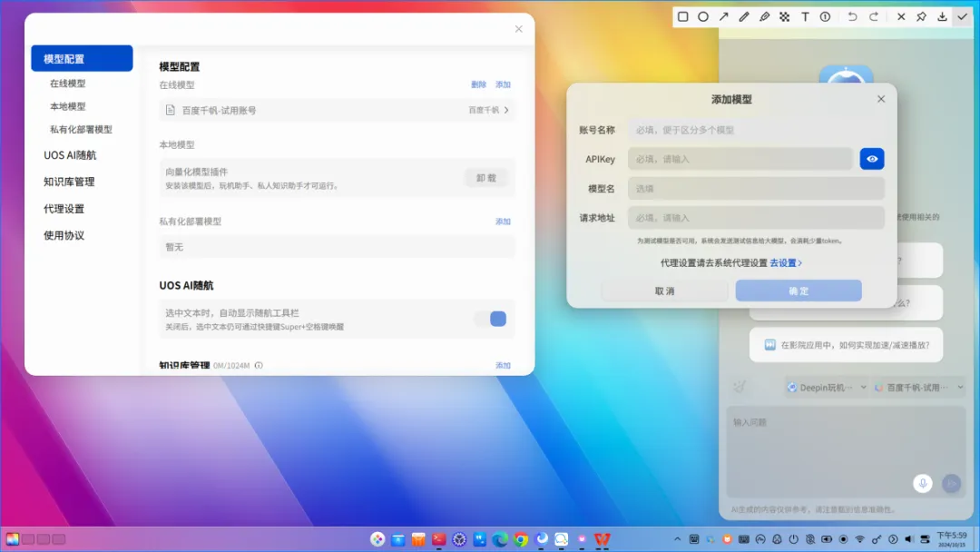The height and width of the screenshot is (552, 980).
Task: Toggle the UOS AI随航 toolbar switch
Action: point(491,319)
